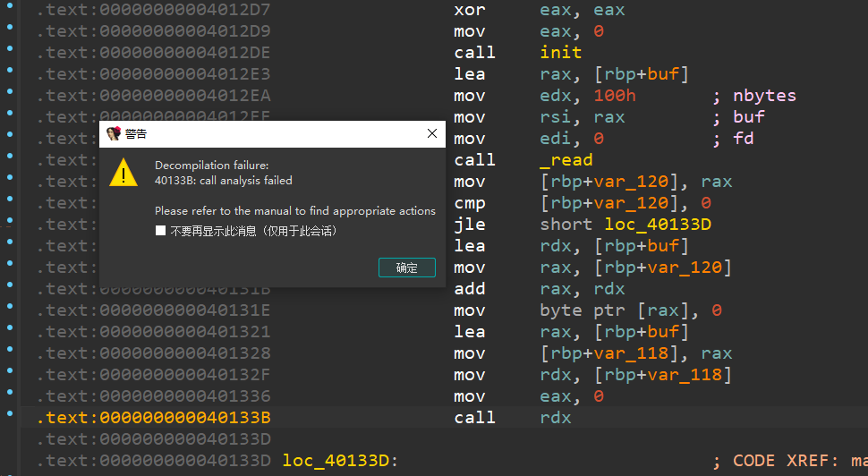
Task: Toggle the 不要再显示此消息 checkbox
Action: tap(161, 231)
